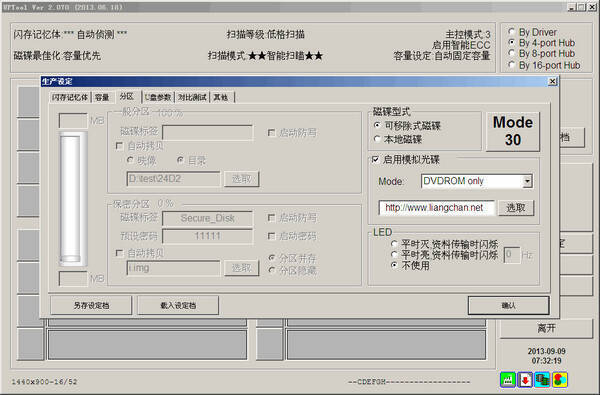The width and height of the screenshot is (600, 395).
Task: Open the 分区 tab
Action: point(127,96)
